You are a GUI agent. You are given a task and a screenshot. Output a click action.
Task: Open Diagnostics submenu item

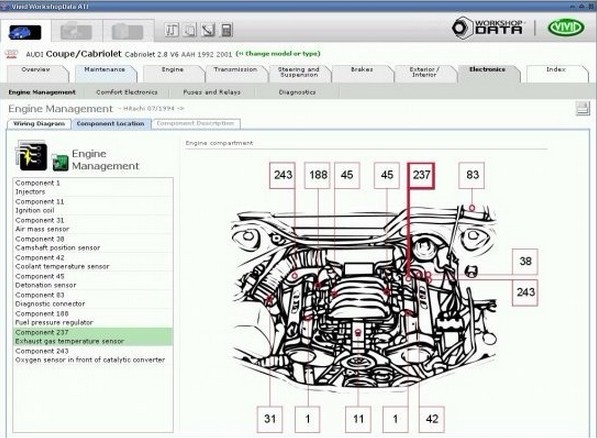tap(297, 92)
